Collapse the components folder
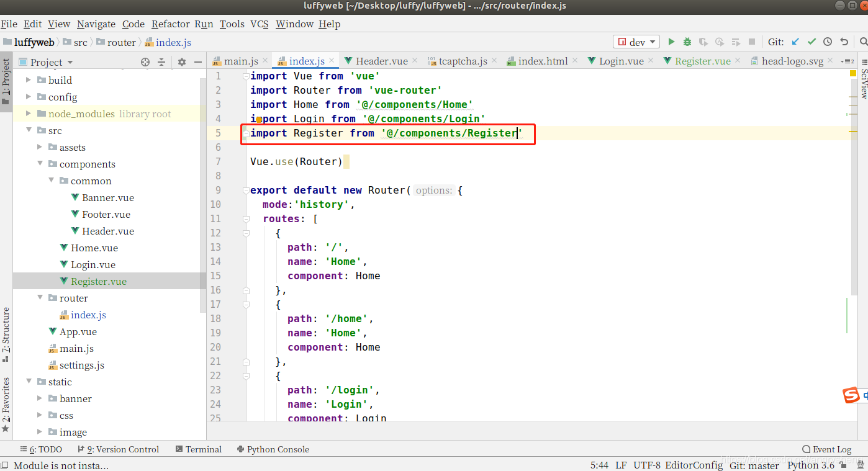The image size is (868, 471). pos(40,164)
